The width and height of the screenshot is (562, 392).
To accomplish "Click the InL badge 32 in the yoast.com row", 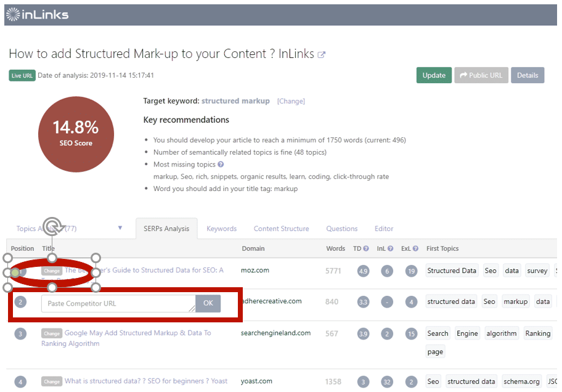I will pyautogui.click(x=387, y=382).
